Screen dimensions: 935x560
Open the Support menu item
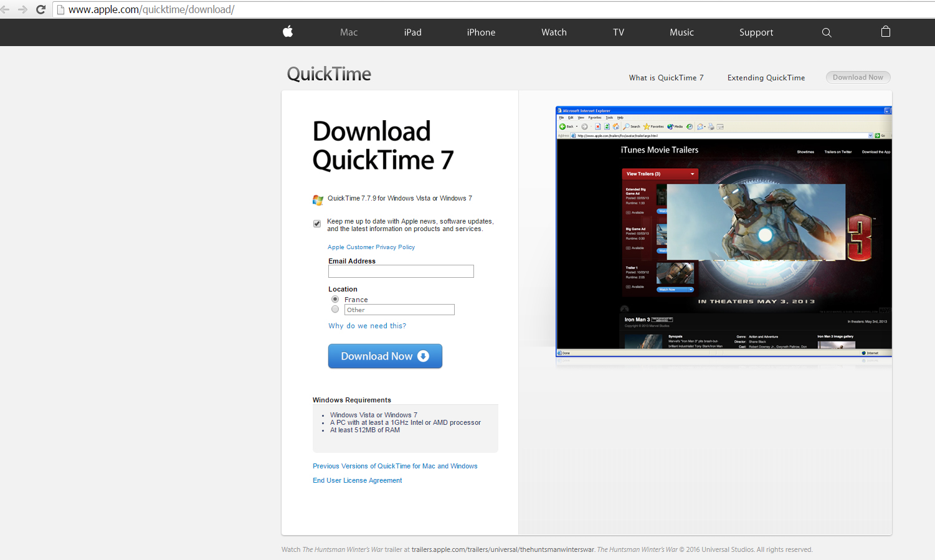pos(756,32)
